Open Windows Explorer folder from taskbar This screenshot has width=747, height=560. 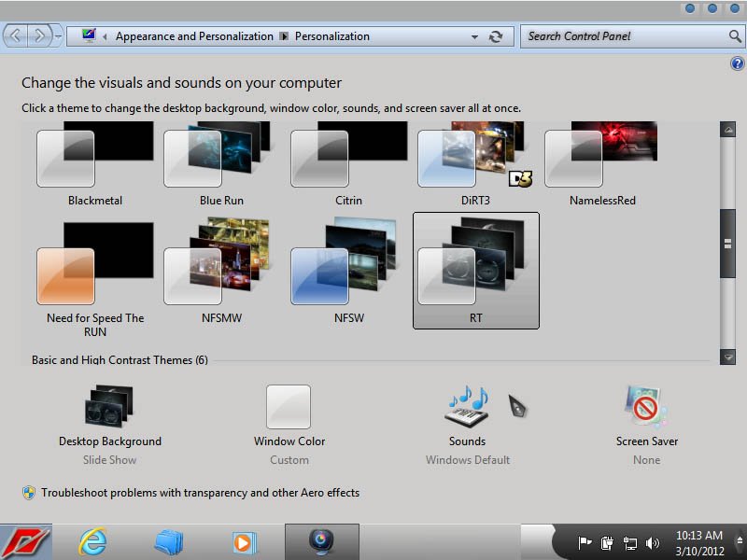click(x=169, y=542)
